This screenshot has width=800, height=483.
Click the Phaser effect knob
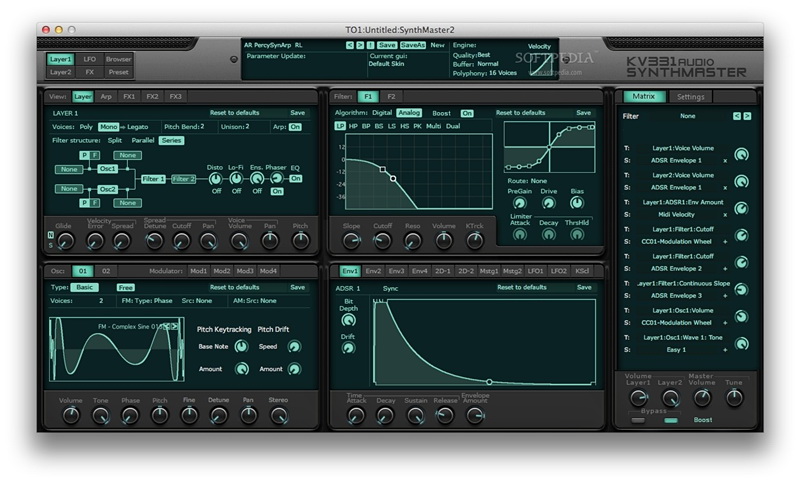[x=276, y=178]
